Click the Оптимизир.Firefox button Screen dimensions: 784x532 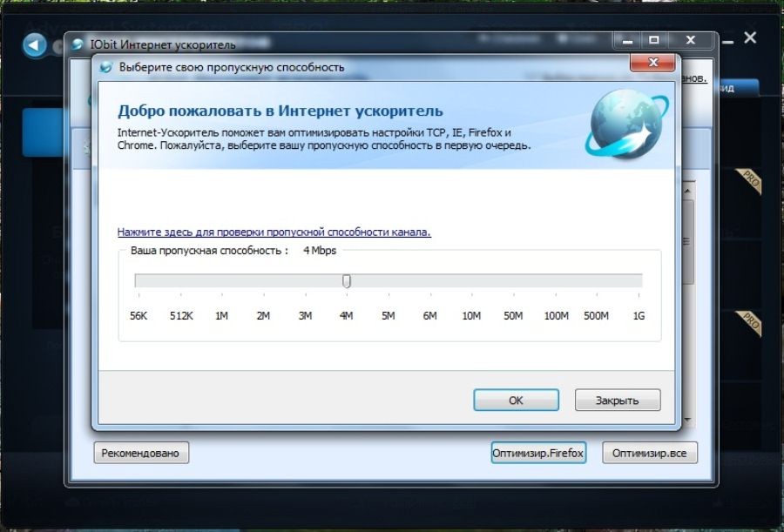click(538, 453)
